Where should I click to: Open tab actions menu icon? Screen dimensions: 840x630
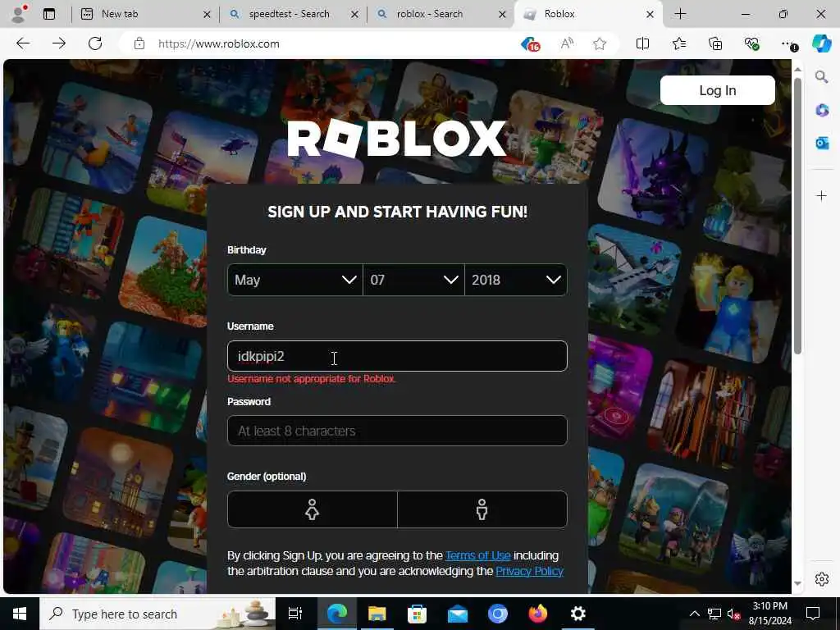[49, 14]
